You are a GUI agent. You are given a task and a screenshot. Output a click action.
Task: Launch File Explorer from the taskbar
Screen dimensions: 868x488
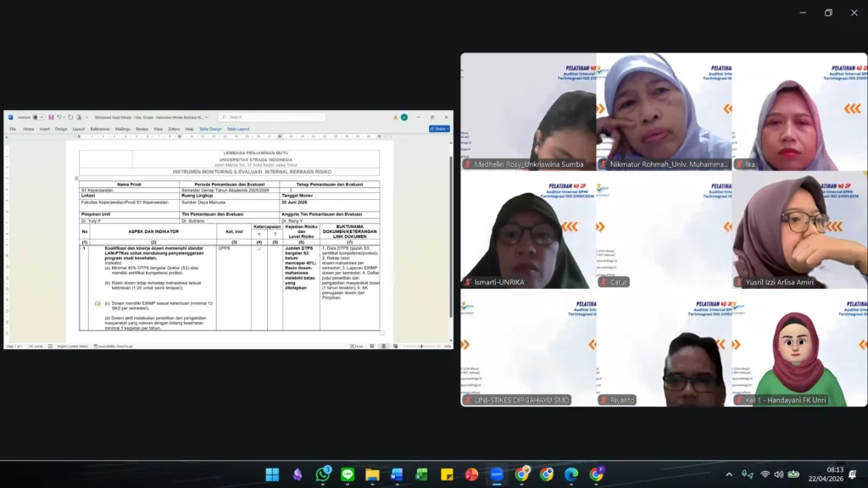click(x=372, y=474)
